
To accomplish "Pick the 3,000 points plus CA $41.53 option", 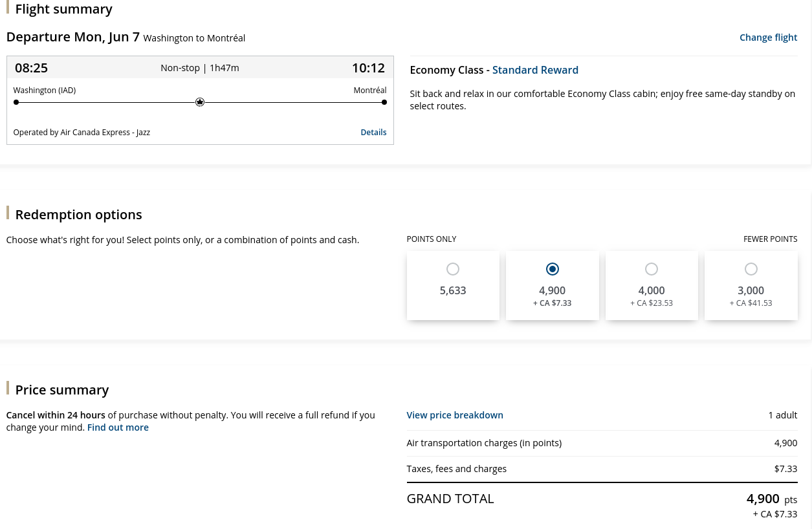I will click(751, 269).
